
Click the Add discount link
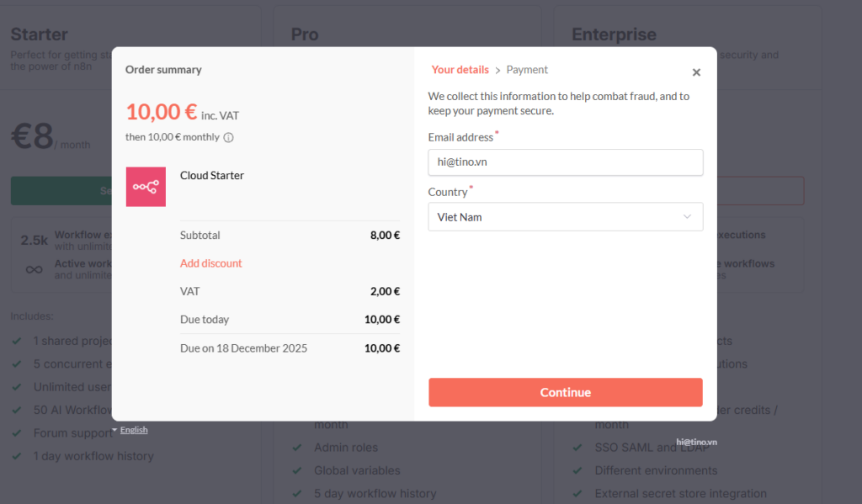[x=210, y=263]
